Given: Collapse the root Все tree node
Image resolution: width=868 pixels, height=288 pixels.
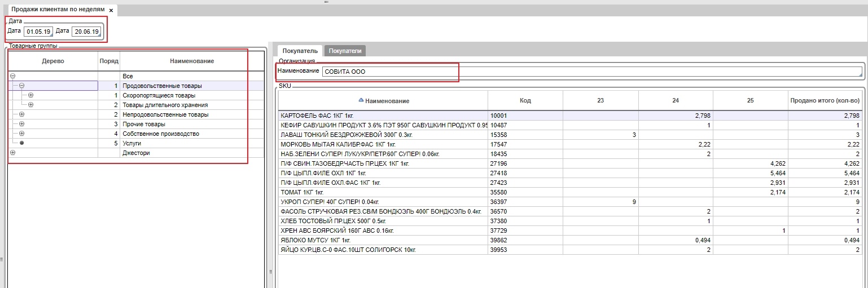Looking at the screenshot, I should [13, 76].
